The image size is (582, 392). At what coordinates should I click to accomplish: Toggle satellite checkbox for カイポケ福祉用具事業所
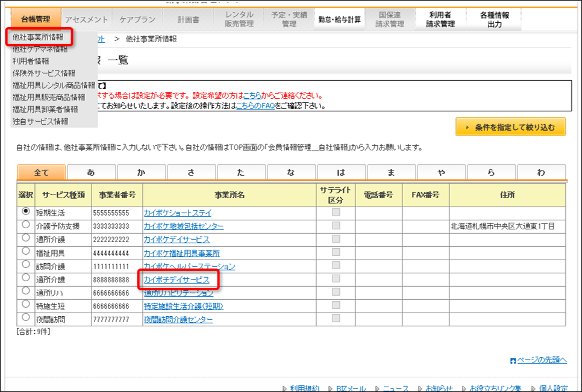336,252
